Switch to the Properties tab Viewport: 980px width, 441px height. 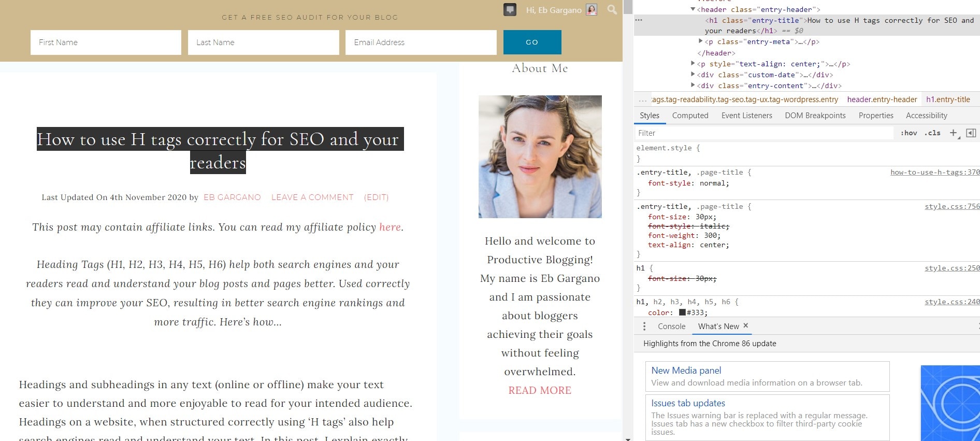pos(875,116)
